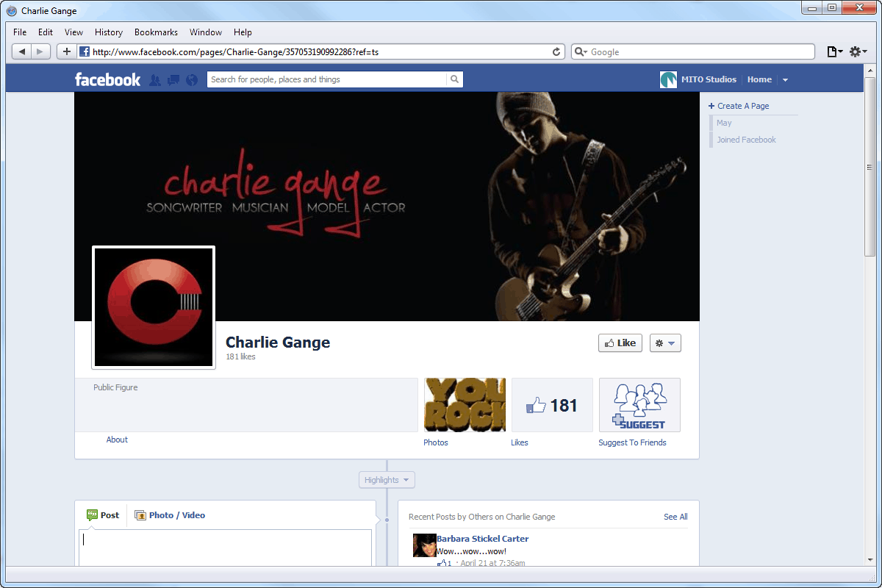Open the page gear options dropdown
This screenshot has width=882, height=588.
(x=665, y=343)
